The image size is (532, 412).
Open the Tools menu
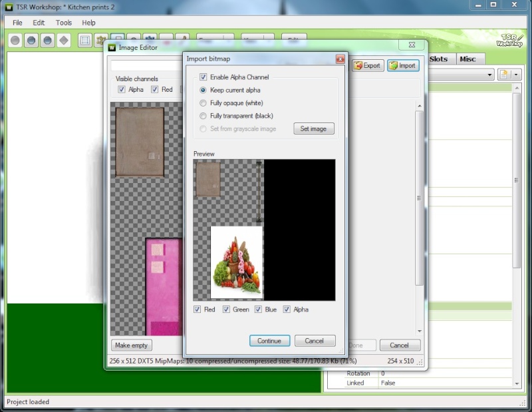click(64, 23)
